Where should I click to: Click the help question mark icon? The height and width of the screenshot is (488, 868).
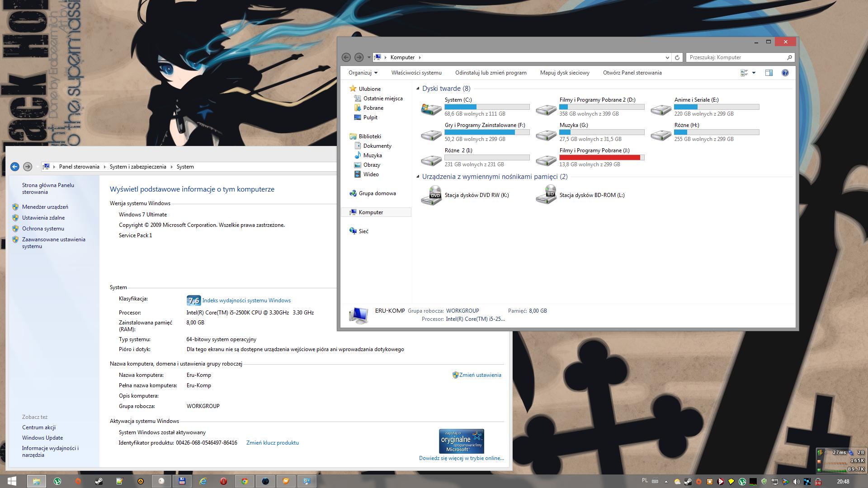(785, 73)
